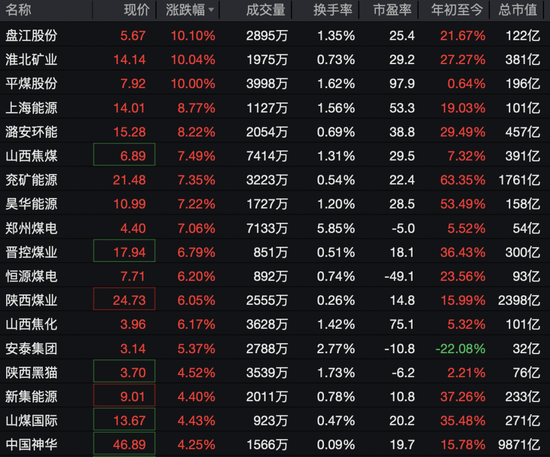Click the turnover rate 2.77%
Screen dimensions: 550x457
[x=336, y=349]
